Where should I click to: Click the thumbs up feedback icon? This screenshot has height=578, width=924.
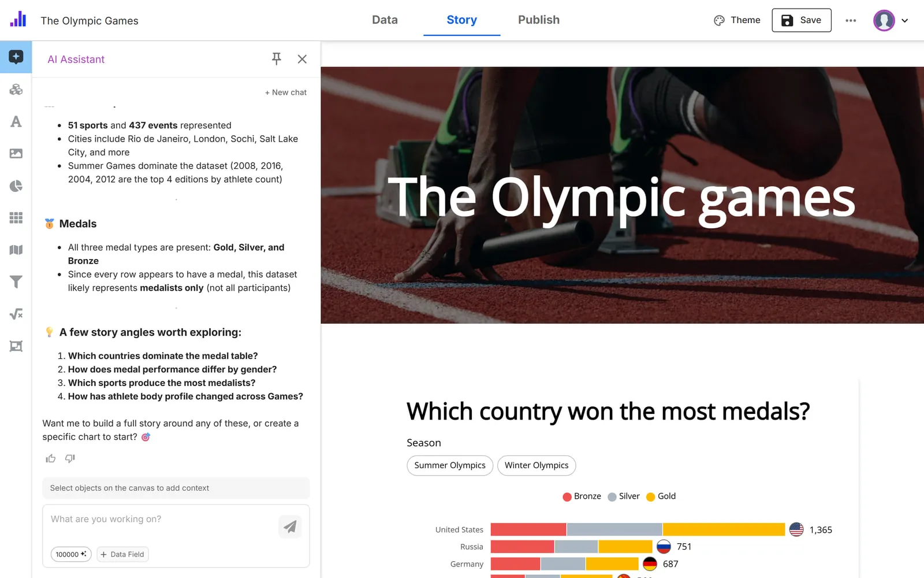pos(51,458)
